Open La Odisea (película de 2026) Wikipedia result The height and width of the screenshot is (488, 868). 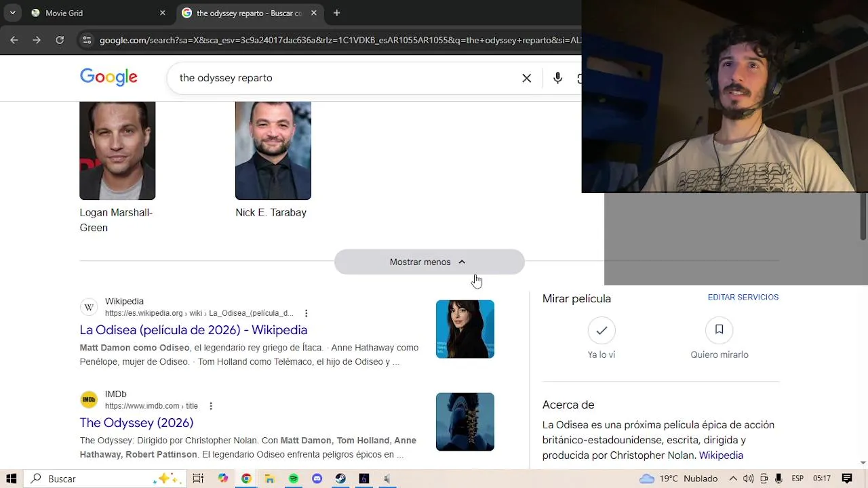(x=193, y=330)
